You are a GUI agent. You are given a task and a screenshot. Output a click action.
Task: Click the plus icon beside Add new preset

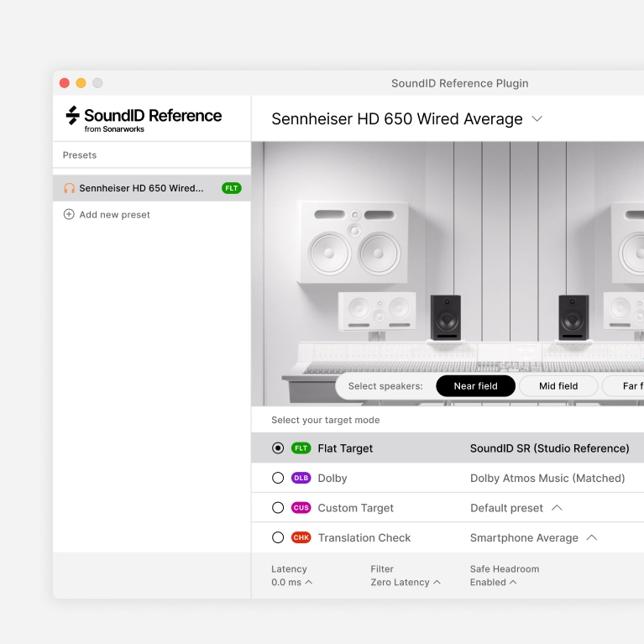point(69,215)
